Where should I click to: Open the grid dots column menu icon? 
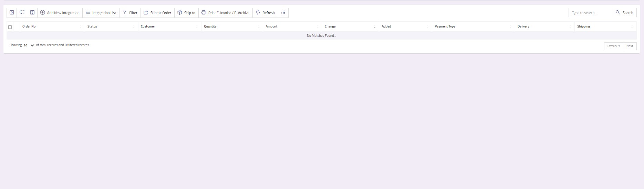click(x=283, y=13)
